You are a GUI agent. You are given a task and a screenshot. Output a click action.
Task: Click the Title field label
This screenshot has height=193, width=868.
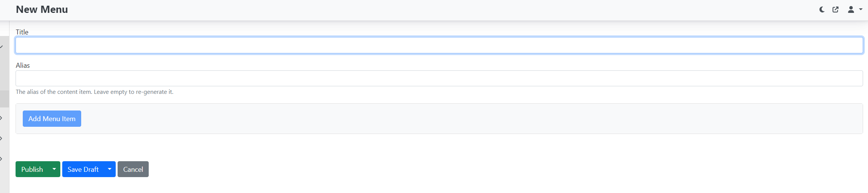click(x=22, y=32)
